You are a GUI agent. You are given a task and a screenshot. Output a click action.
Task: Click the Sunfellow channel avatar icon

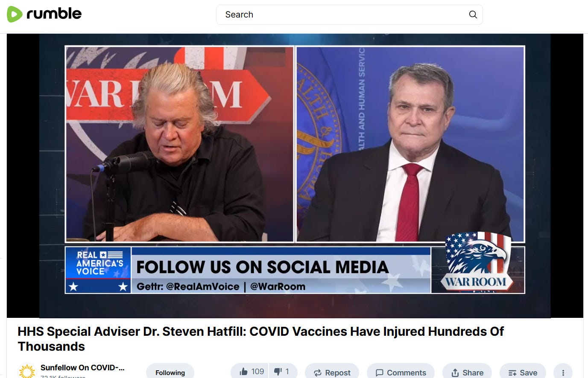pos(27,372)
